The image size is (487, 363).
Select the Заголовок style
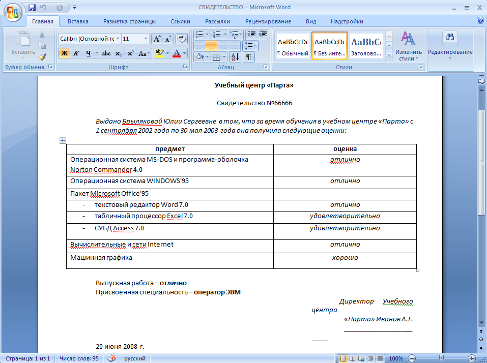366,46
